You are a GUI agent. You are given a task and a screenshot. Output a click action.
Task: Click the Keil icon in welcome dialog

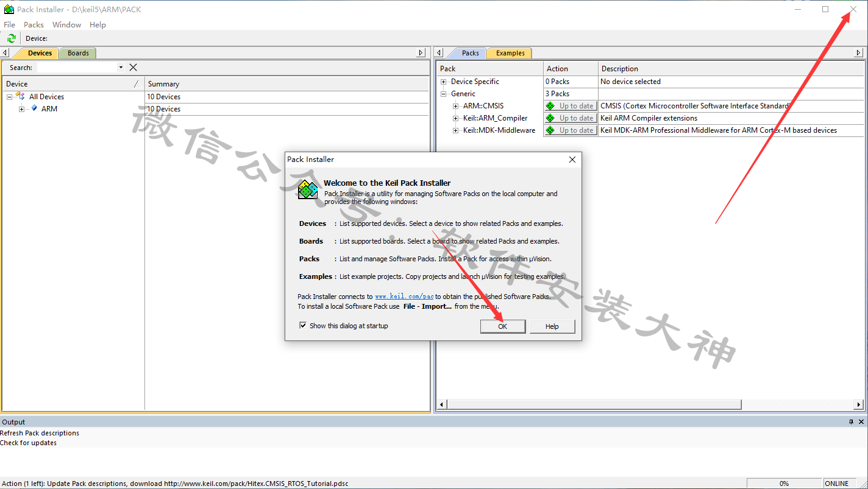(308, 190)
